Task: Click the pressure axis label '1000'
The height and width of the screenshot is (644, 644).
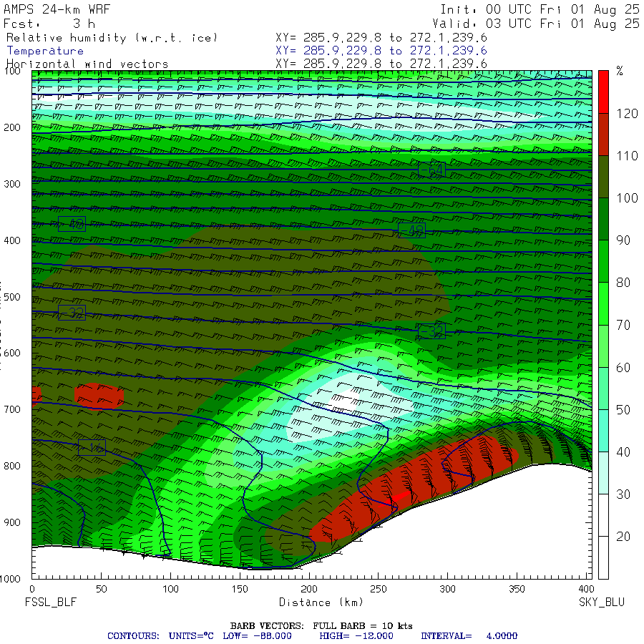Action: (x=10, y=579)
